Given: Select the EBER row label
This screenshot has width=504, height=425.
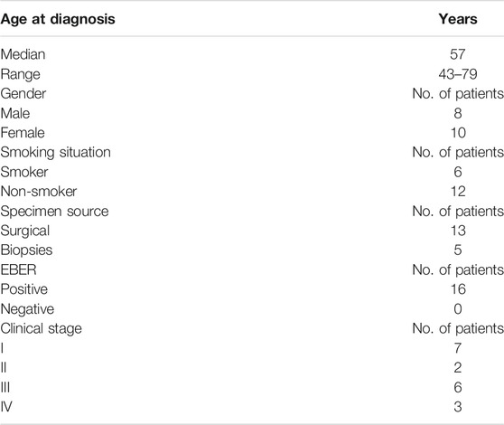Looking at the screenshot, I should click(x=18, y=269).
